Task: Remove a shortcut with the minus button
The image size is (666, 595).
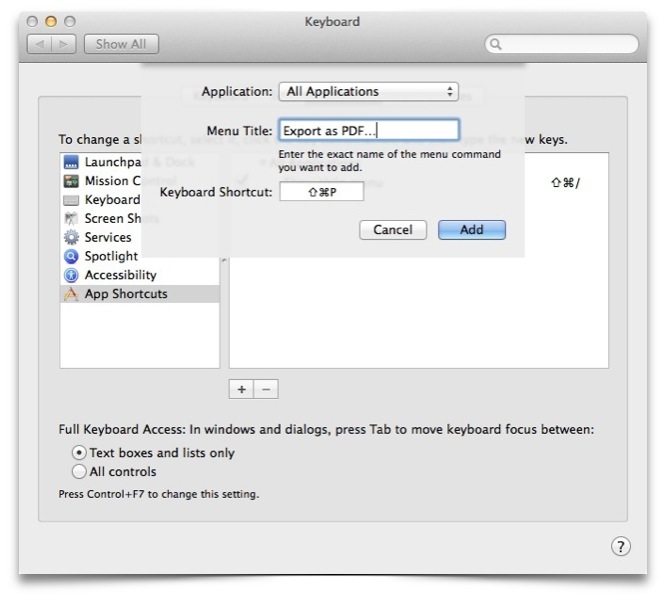Action: tap(266, 389)
